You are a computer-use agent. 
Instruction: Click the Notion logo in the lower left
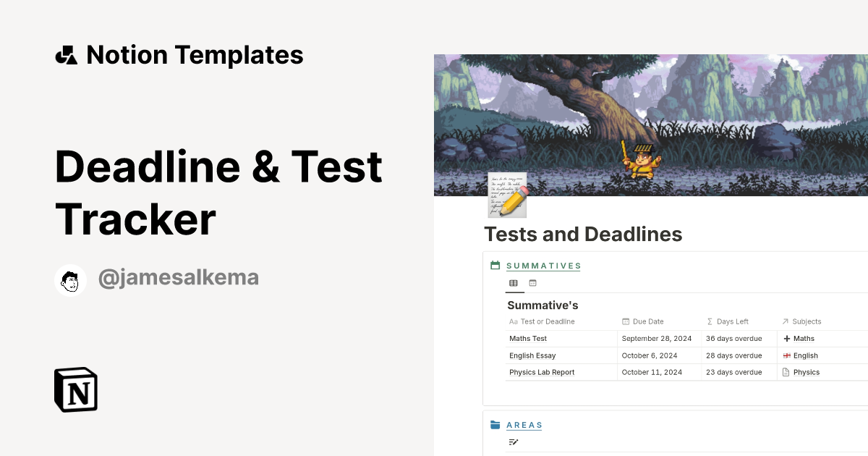tap(75, 389)
